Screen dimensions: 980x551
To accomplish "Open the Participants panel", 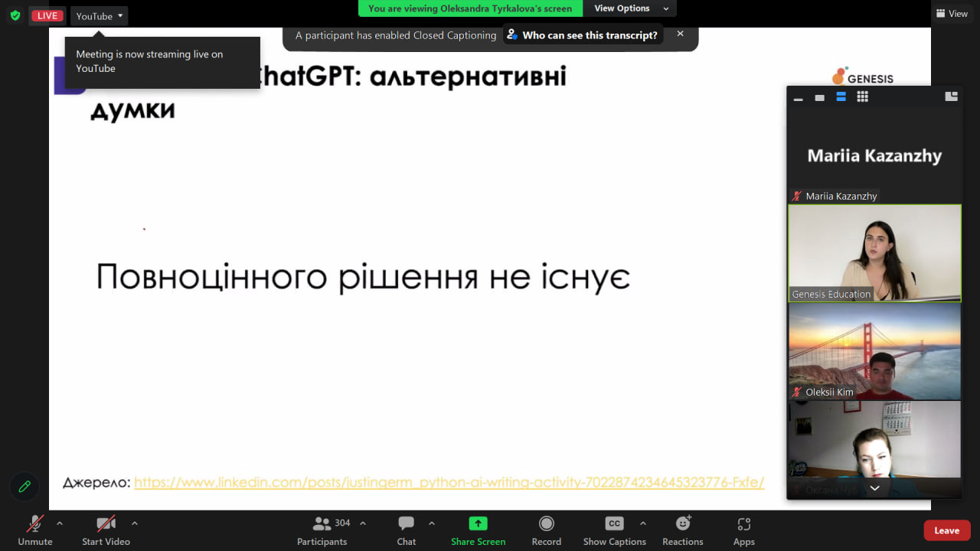I will (322, 530).
